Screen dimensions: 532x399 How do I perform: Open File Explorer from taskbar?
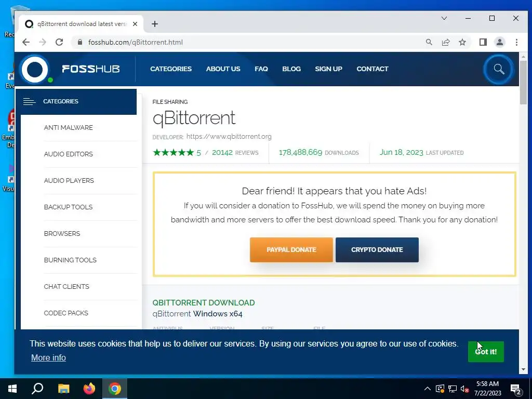[63, 389]
